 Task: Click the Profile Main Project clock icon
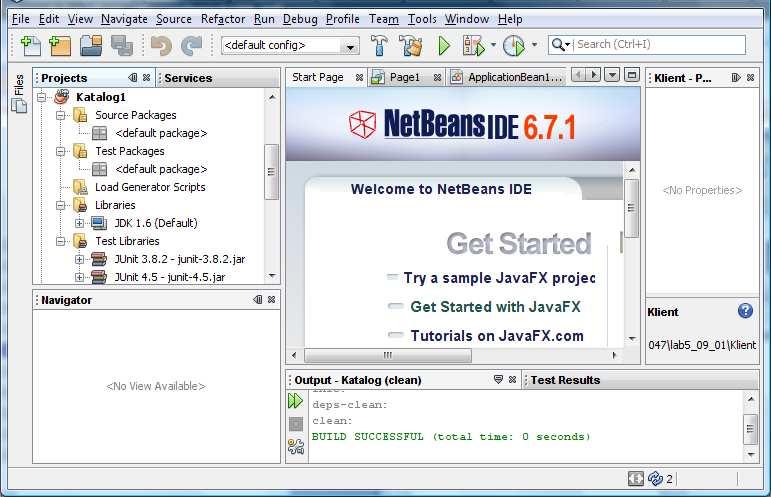tap(514, 46)
